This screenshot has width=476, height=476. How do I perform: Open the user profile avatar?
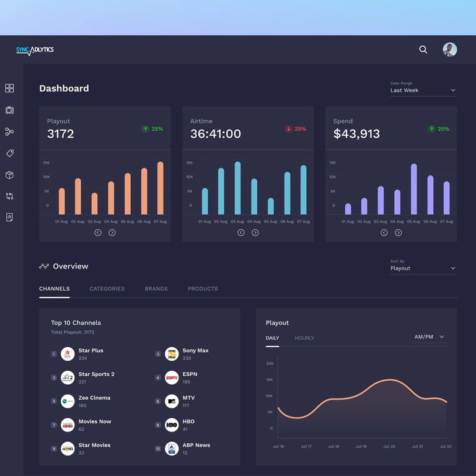click(x=449, y=50)
